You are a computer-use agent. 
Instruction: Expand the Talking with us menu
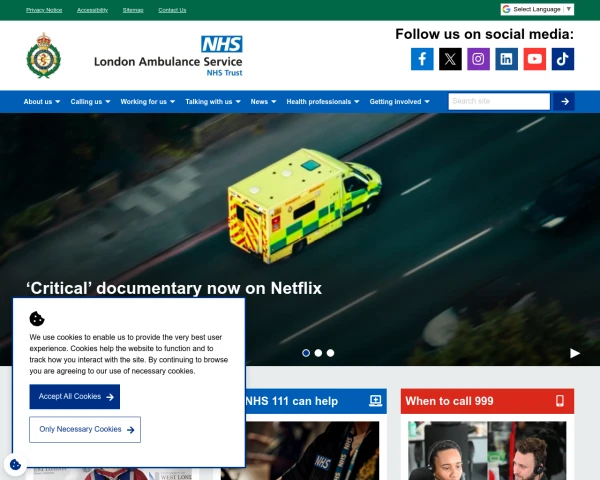click(x=213, y=102)
